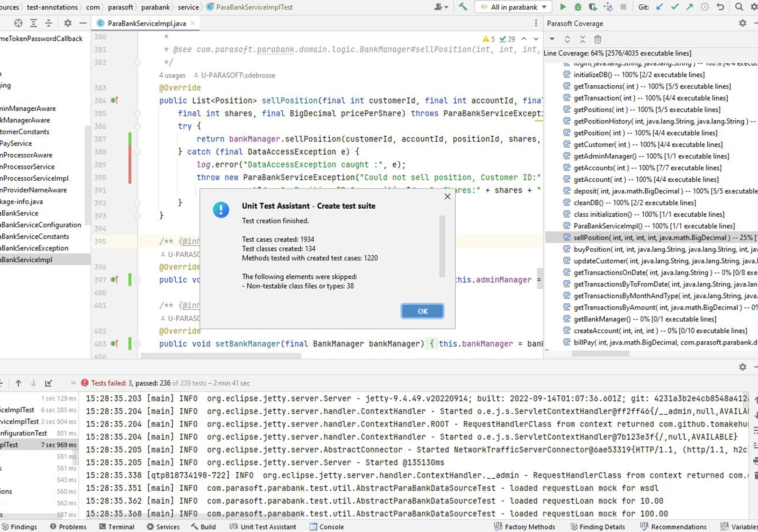758x532 pixels.
Task: Go to next highlighted error arrow
Action: 536,39
